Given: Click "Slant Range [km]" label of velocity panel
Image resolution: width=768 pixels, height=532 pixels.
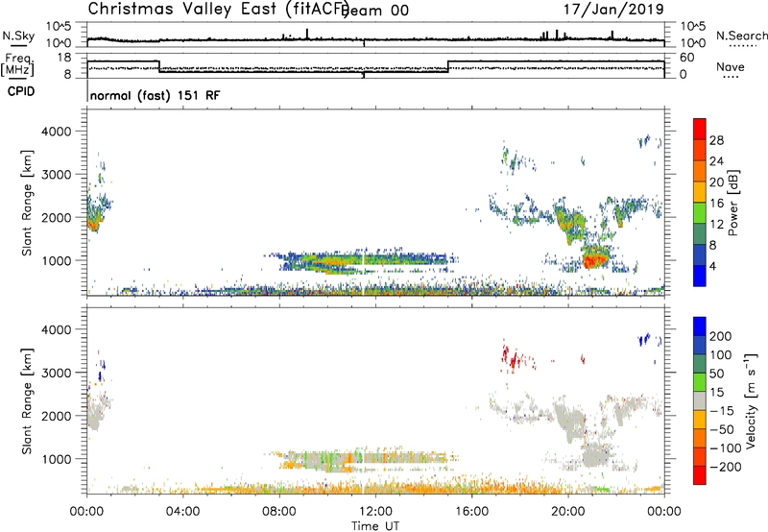Looking at the screenshot, I should click(27, 401).
